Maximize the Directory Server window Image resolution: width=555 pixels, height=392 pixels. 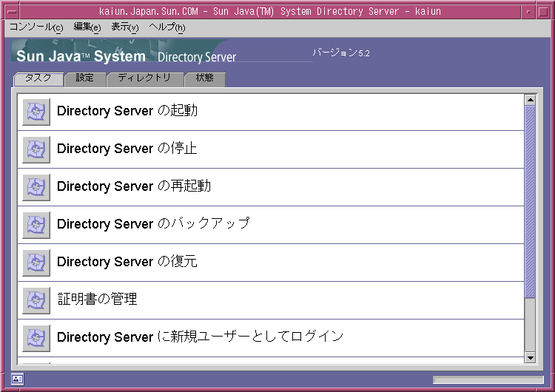(543, 12)
